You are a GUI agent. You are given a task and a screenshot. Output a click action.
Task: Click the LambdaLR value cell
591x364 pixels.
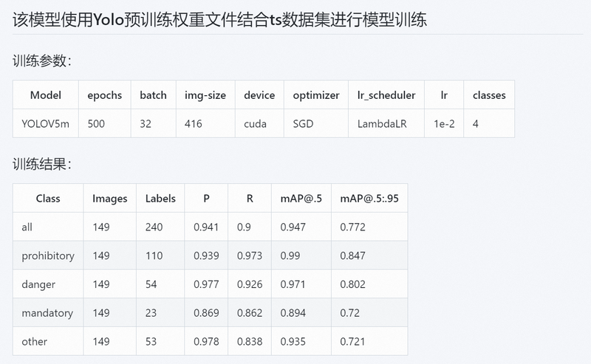[382, 123]
